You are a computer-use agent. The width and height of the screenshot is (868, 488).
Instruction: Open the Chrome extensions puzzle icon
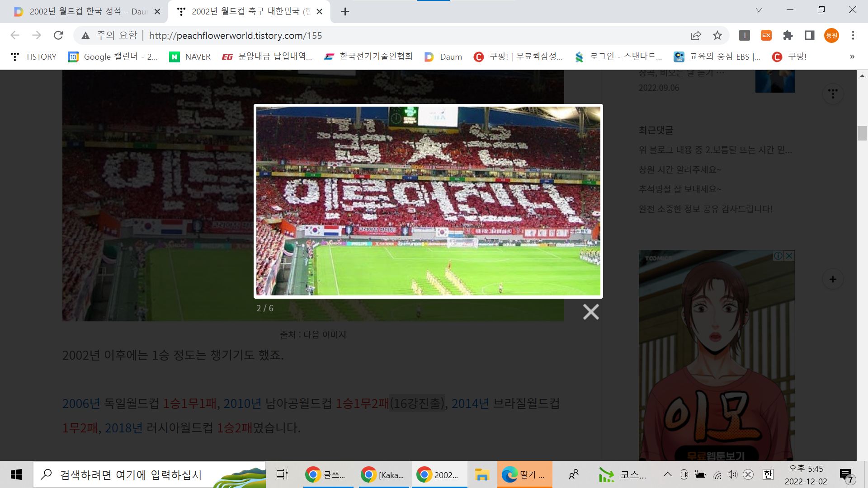[788, 35]
